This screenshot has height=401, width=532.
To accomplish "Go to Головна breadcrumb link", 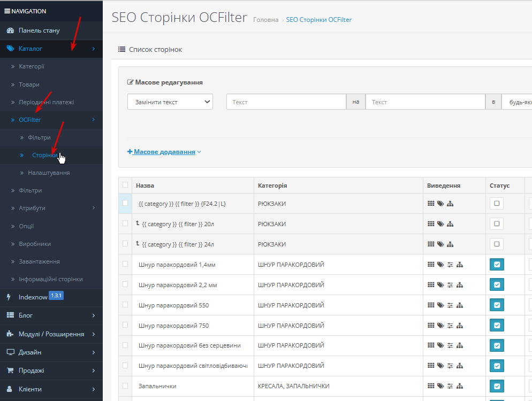I will pos(265,20).
